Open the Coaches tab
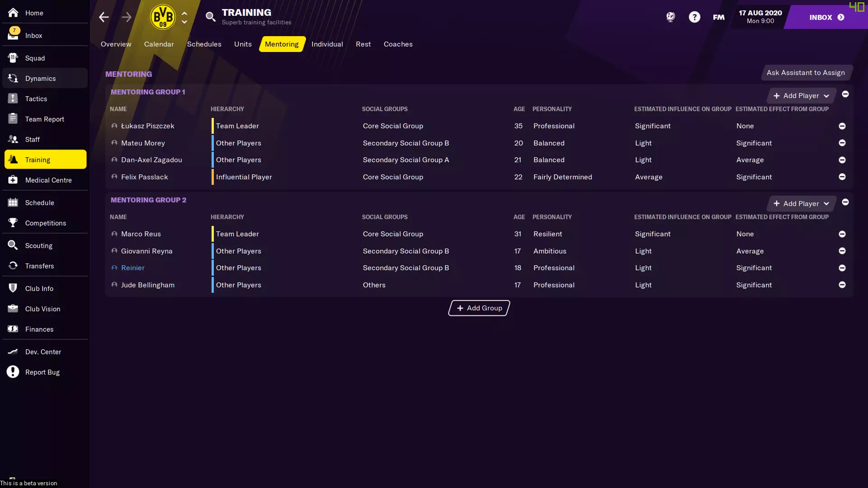 coord(398,44)
